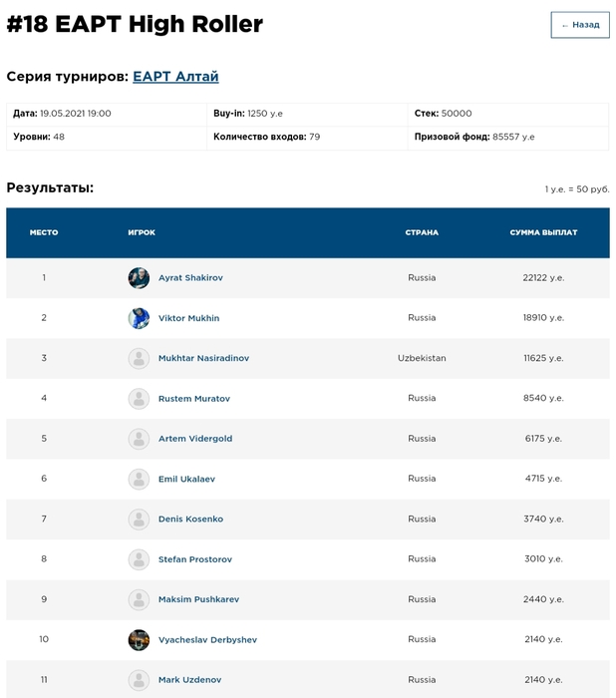The height and width of the screenshot is (698, 616).
Task: Click the Сумма выплат column header
Action: (543, 232)
